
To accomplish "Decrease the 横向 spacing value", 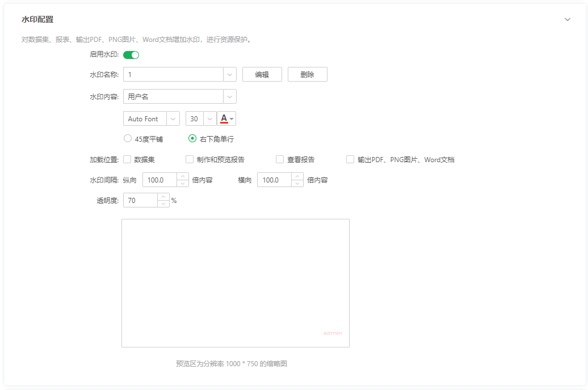I will click(x=297, y=184).
